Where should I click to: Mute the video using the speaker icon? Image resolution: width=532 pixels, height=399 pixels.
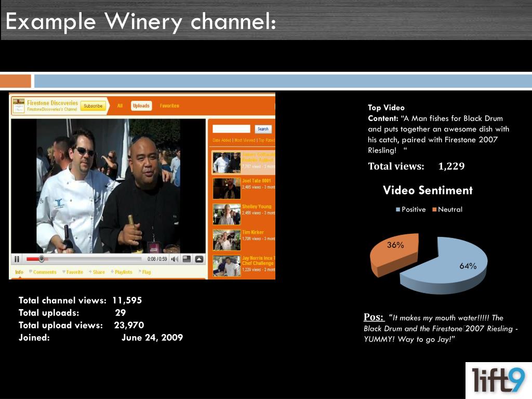click(175, 259)
